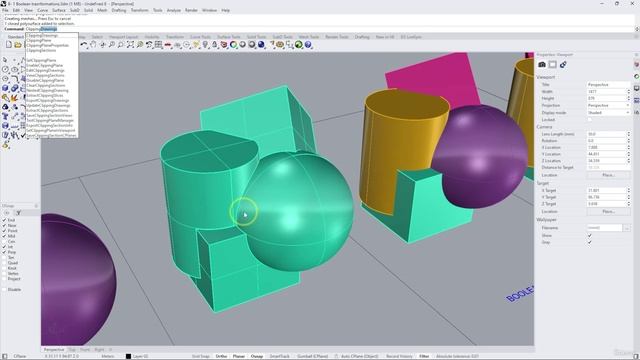Image resolution: width=640 pixels, height=360 pixels.
Task: Toggle Ortho in status bar
Action: [221, 356]
